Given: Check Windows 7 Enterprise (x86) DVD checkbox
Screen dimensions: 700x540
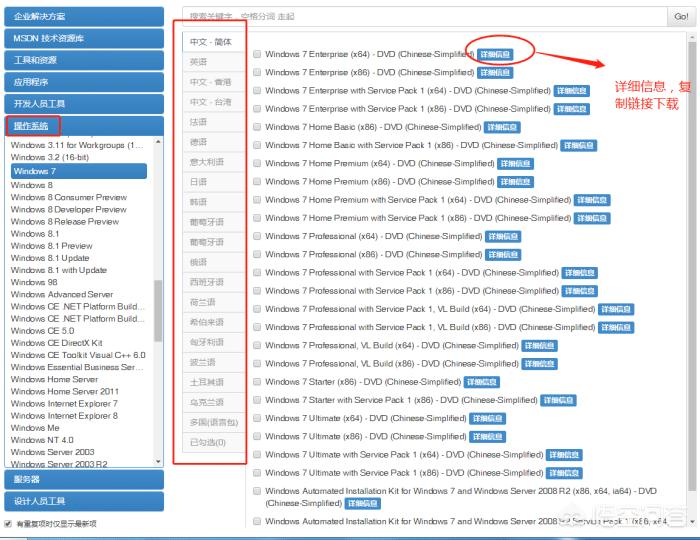Looking at the screenshot, I should coord(257,72).
